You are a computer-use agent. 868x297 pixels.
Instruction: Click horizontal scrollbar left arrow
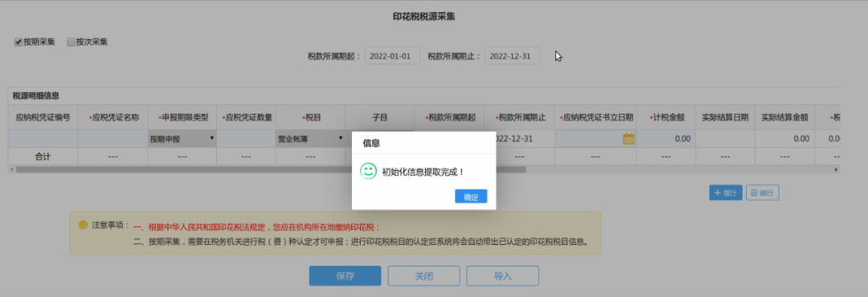coord(11,169)
